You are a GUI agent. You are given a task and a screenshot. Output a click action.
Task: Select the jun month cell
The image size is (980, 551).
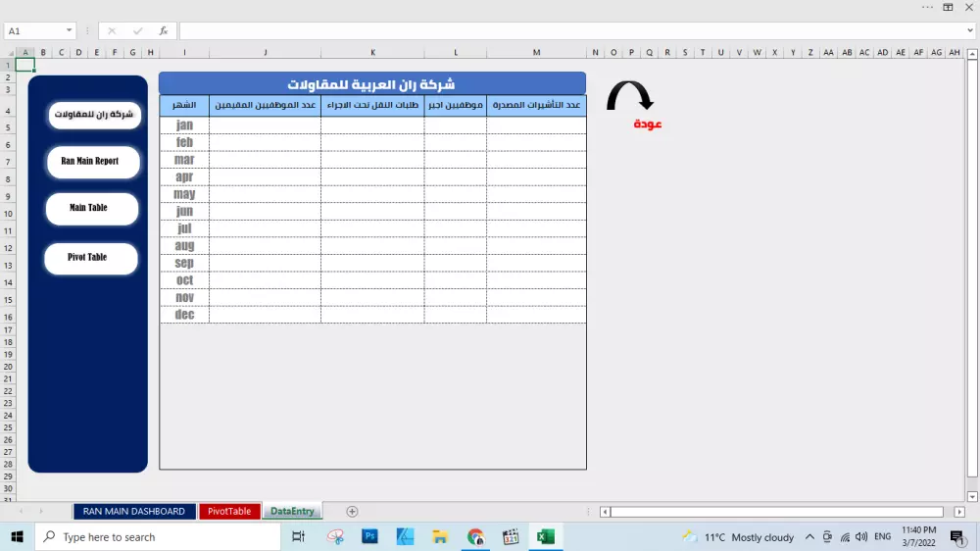coord(184,212)
